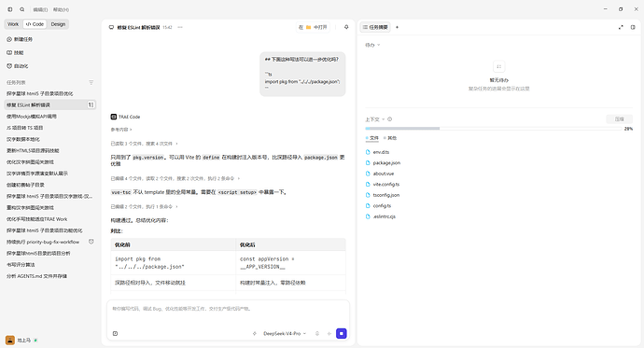This screenshot has width=644, height=348.
Task: Click the bell icon in the chat header
Action: [346, 27]
